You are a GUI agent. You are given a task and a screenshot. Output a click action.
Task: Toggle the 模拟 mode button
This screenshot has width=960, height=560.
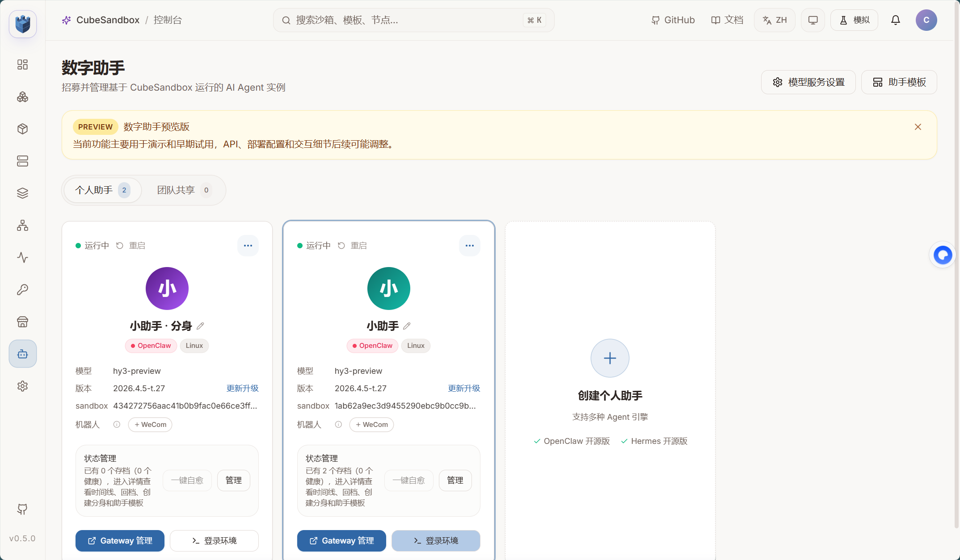point(854,20)
